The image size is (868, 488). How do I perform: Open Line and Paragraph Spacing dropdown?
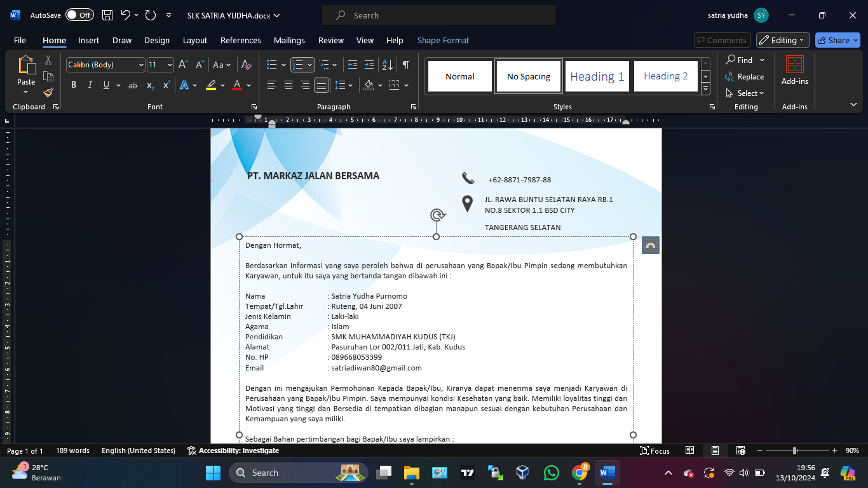tap(343, 85)
